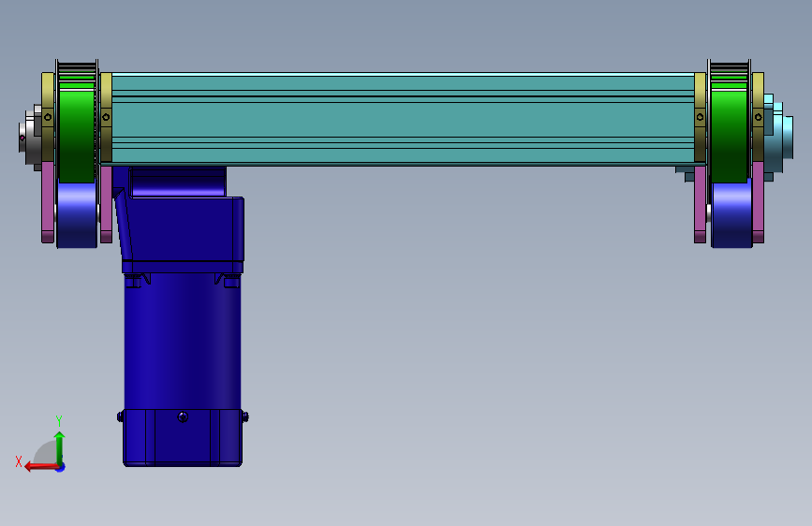
Task: Select the blue cylindrical motor body
Action: [x=183, y=342]
